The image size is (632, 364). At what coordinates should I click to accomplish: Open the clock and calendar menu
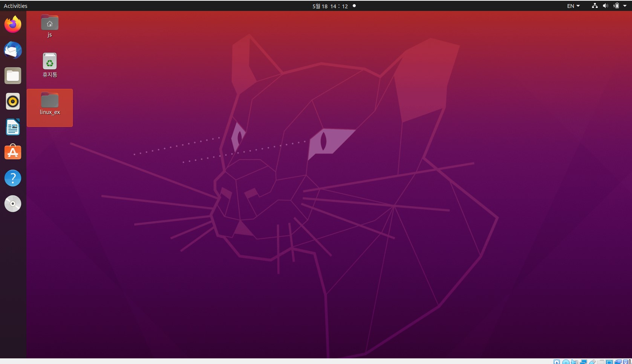coord(330,6)
